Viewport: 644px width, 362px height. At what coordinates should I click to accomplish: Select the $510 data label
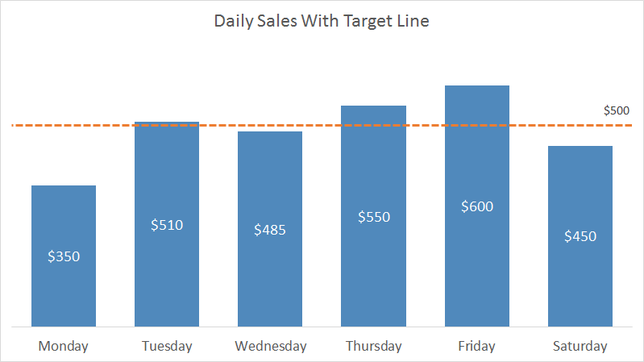click(167, 225)
